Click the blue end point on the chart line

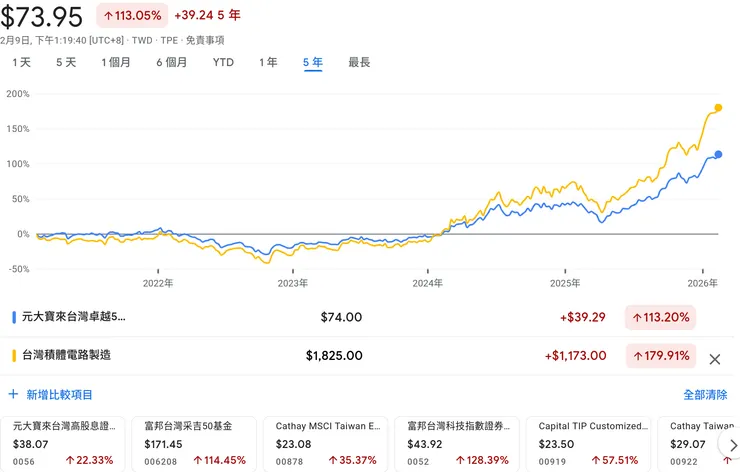(x=718, y=154)
